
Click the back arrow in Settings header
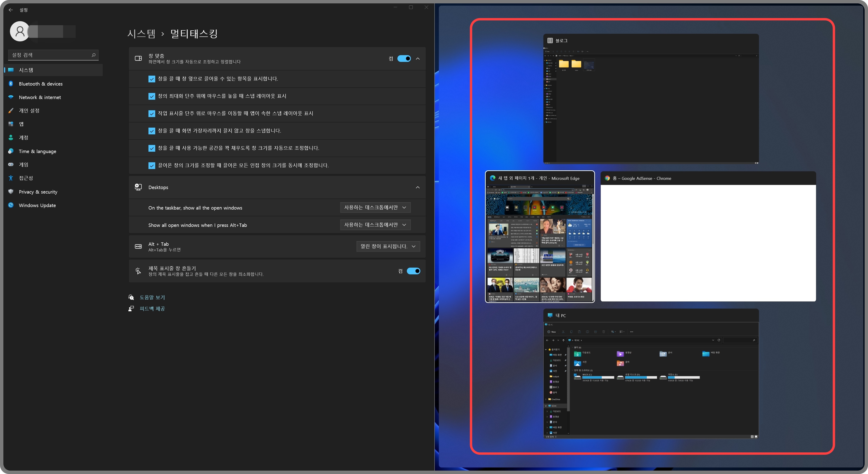11,10
